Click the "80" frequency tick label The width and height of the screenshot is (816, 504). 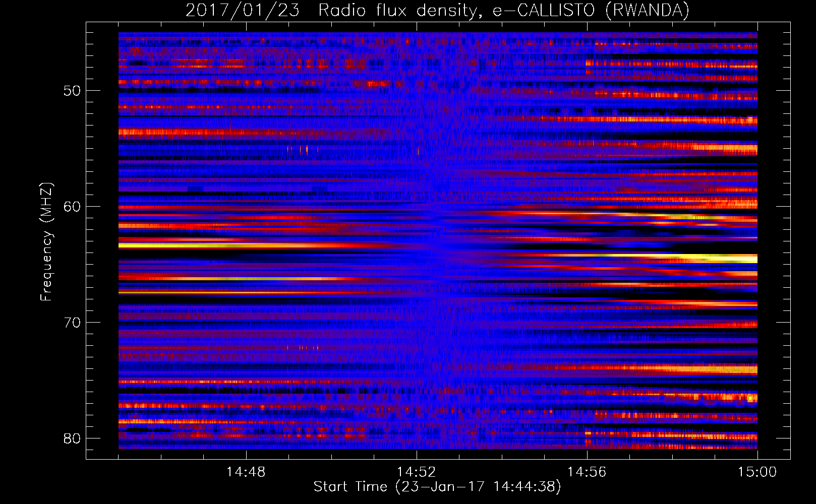point(72,438)
